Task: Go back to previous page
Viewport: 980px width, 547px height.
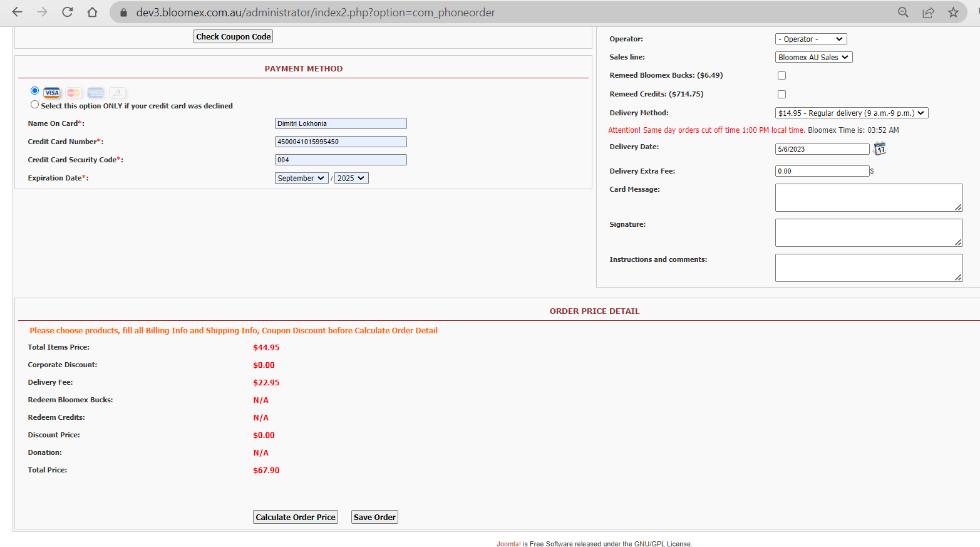Action: click(17, 12)
